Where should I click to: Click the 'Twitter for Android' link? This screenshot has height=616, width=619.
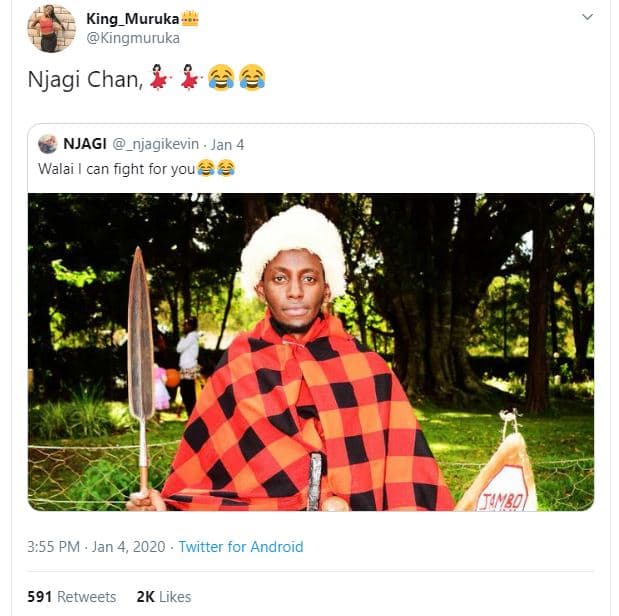click(x=240, y=547)
